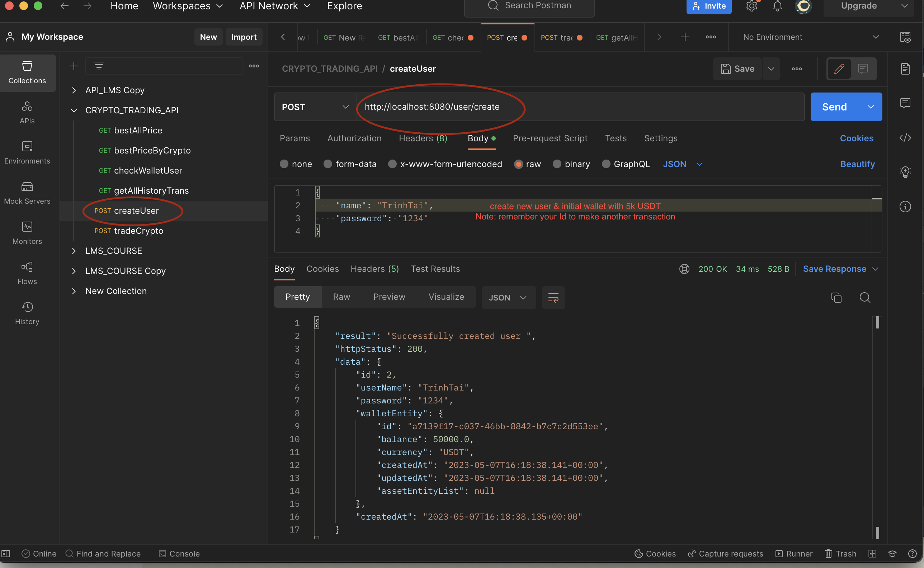Switch to the Authorization tab
924x568 pixels.
(354, 138)
